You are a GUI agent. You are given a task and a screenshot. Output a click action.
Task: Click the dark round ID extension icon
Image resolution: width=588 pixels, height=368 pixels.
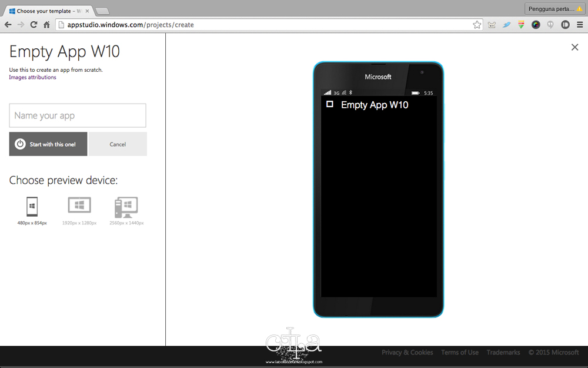[x=565, y=25]
